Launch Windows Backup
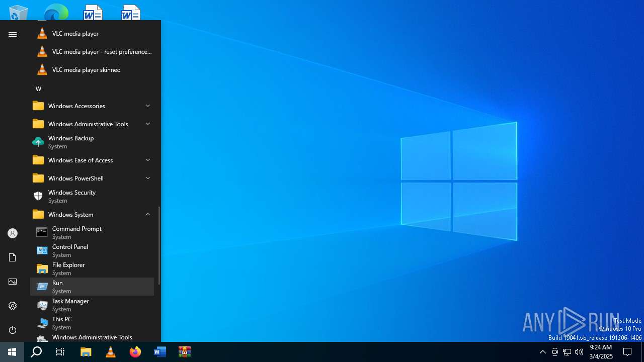This screenshot has width=644, height=362. click(x=92, y=142)
